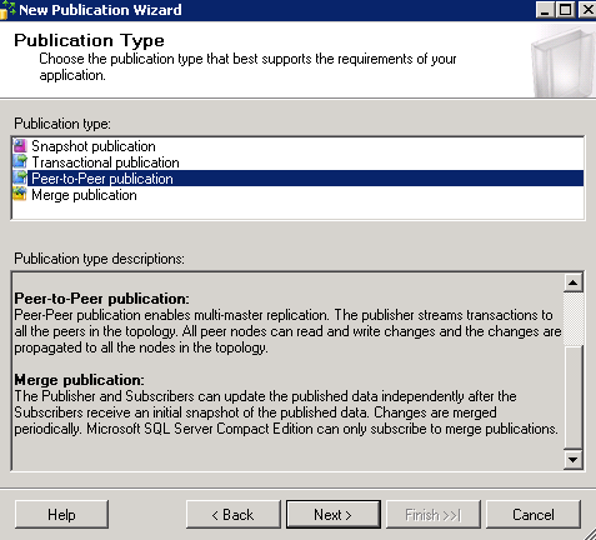Select Snapshot publication list entry
Screen dimensions: 596x540
(93, 146)
